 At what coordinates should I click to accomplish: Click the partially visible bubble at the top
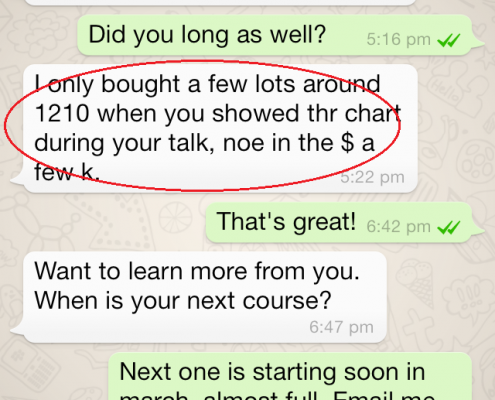coord(220,2)
